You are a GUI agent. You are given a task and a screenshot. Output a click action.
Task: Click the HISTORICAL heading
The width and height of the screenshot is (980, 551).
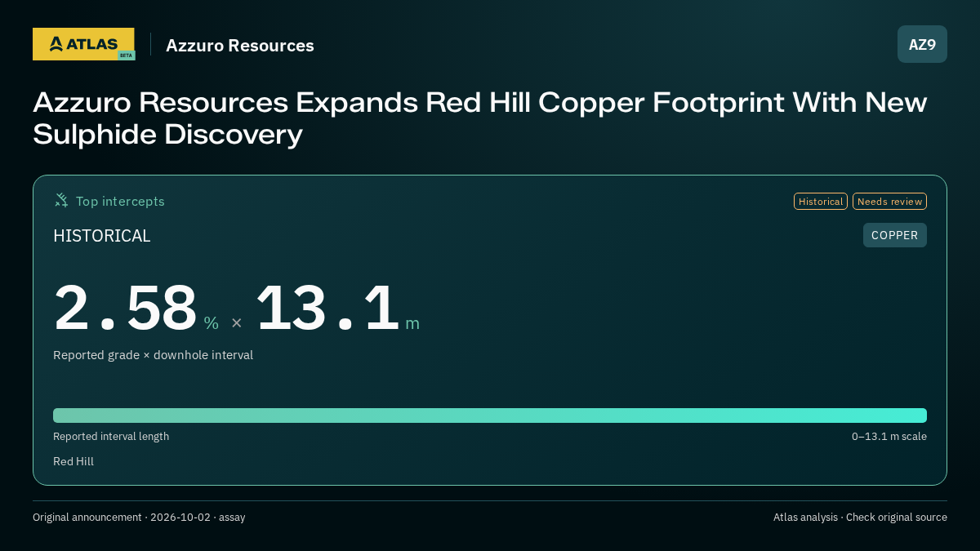coord(102,236)
